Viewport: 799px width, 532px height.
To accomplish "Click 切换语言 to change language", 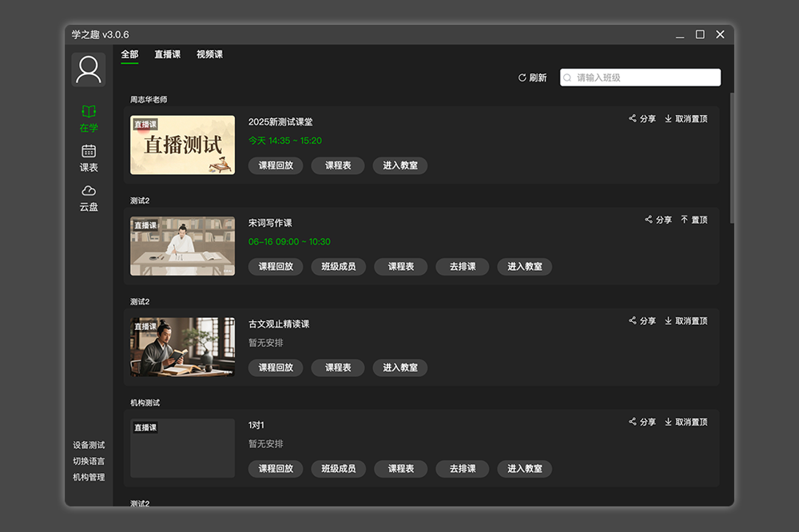I will coord(89,461).
